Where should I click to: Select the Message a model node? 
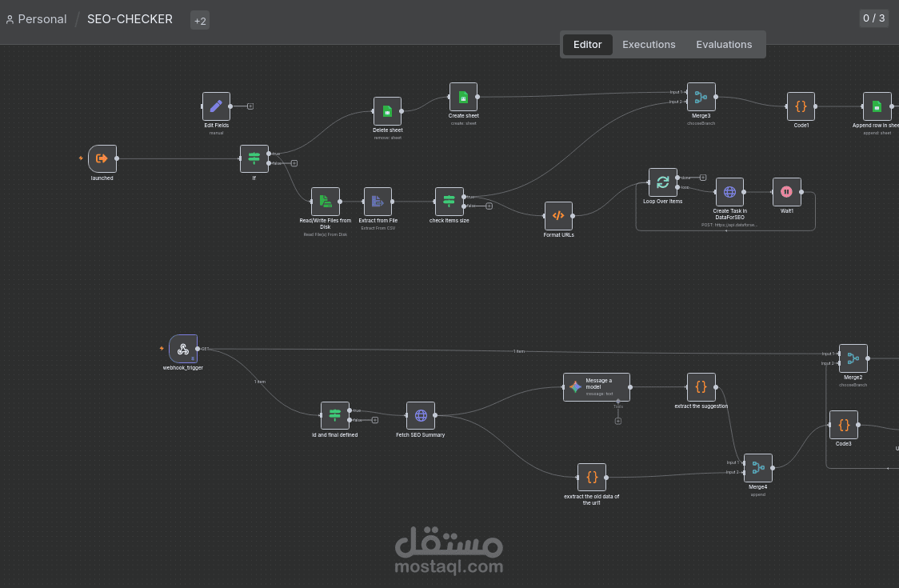(x=597, y=387)
